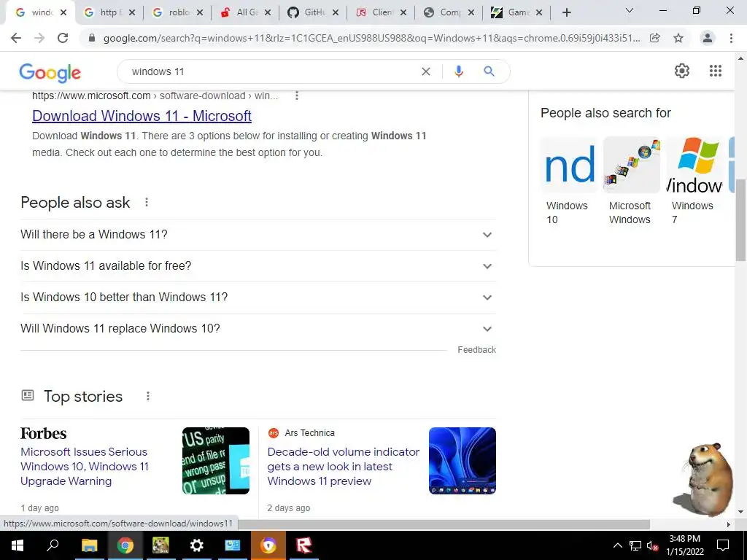747x560 pixels.
Task: Start voice search with microphone
Action: [x=458, y=71]
